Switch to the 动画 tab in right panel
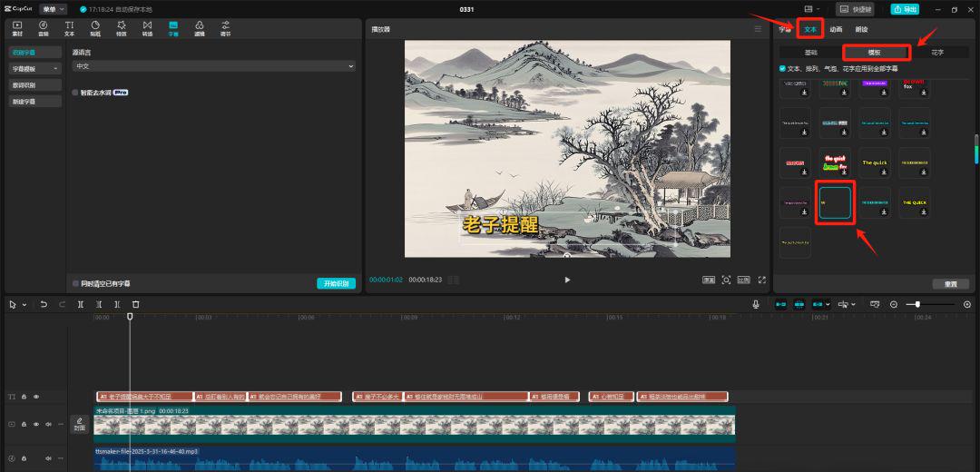This screenshot has height=472, width=980. [x=836, y=29]
